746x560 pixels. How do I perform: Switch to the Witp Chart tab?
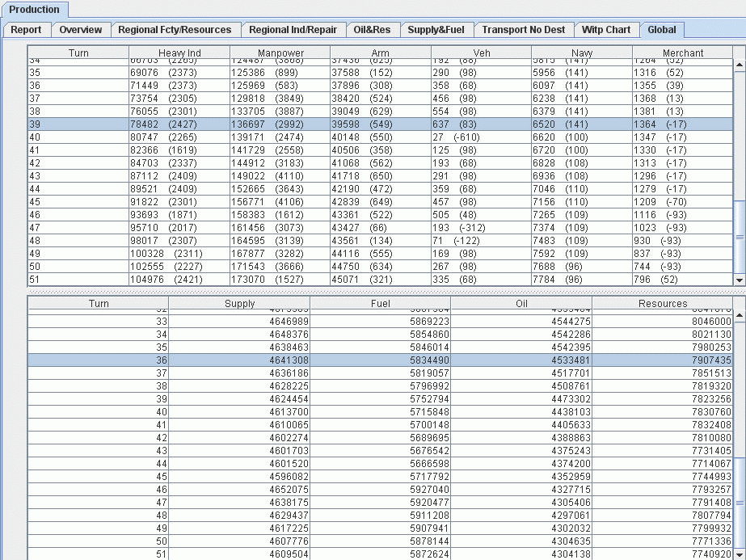point(605,30)
